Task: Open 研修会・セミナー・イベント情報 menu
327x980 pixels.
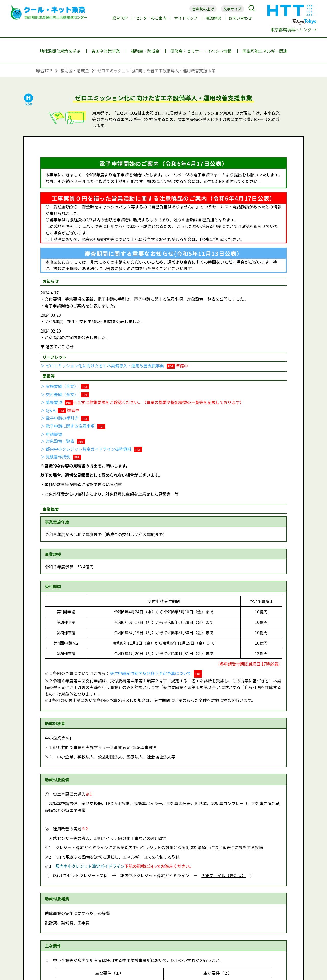Action: click(201, 51)
